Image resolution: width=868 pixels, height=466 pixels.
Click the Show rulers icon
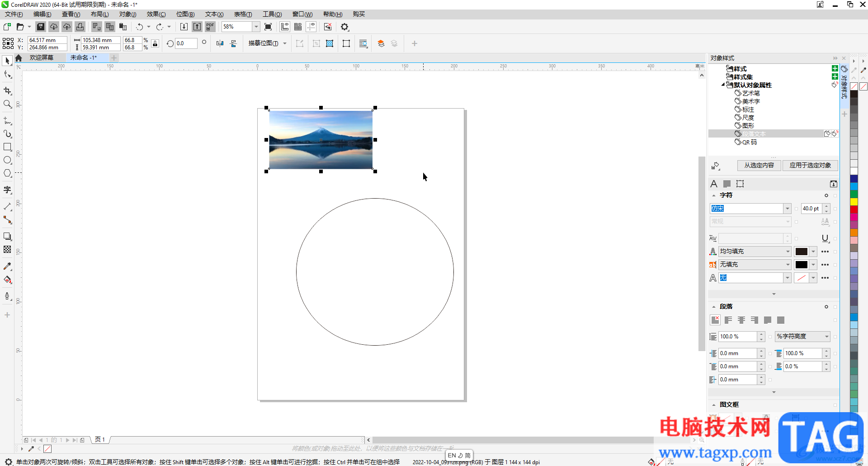[285, 27]
